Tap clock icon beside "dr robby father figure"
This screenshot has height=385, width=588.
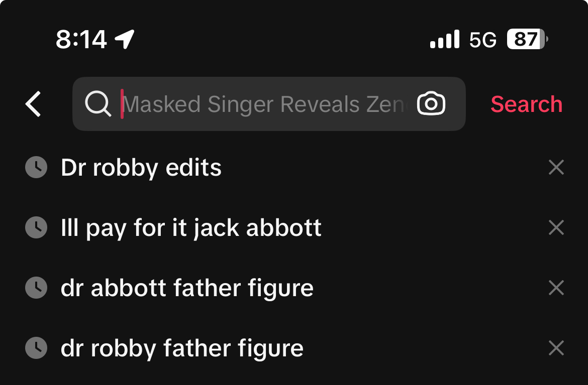tap(36, 348)
